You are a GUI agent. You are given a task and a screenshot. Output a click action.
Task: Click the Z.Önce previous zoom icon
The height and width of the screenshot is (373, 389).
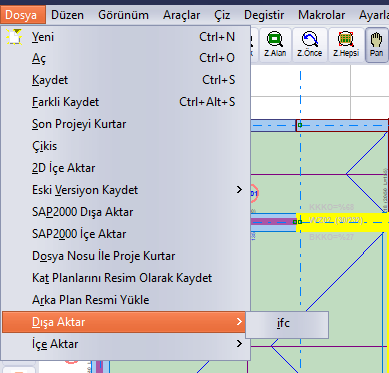[309, 45]
